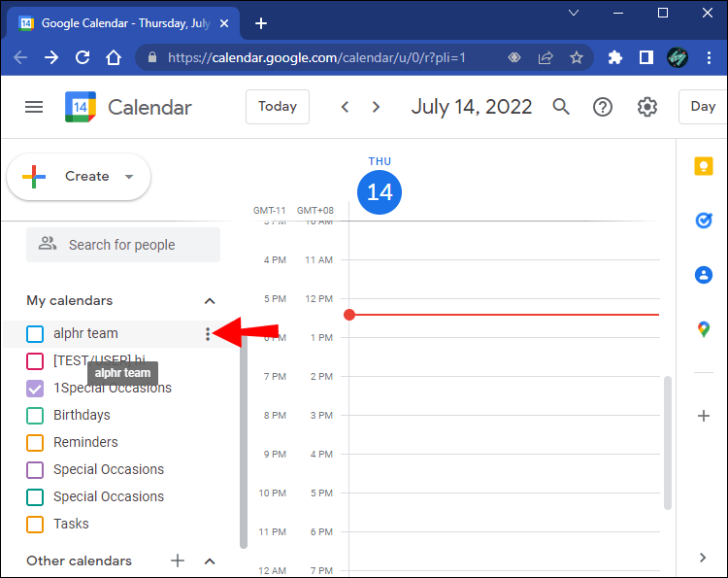Click the Tasks calendar label
The width and height of the screenshot is (728, 578).
pos(71,524)
